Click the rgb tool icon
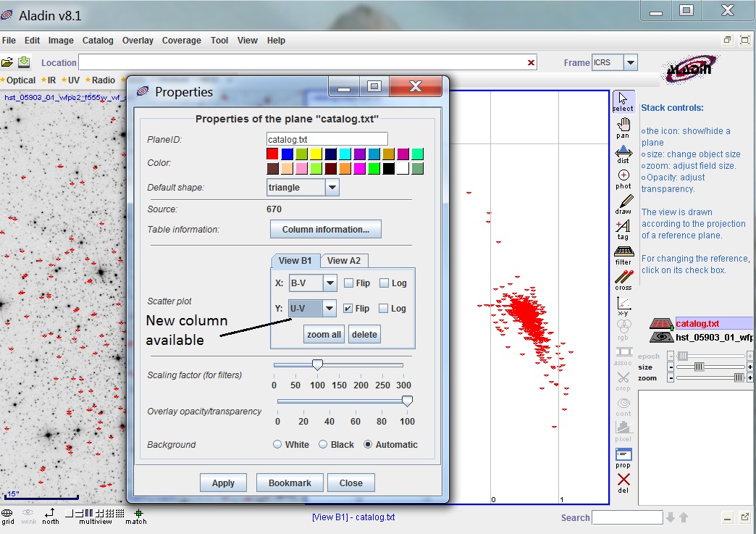The image size is (756, 534). (x=623, y=331)
